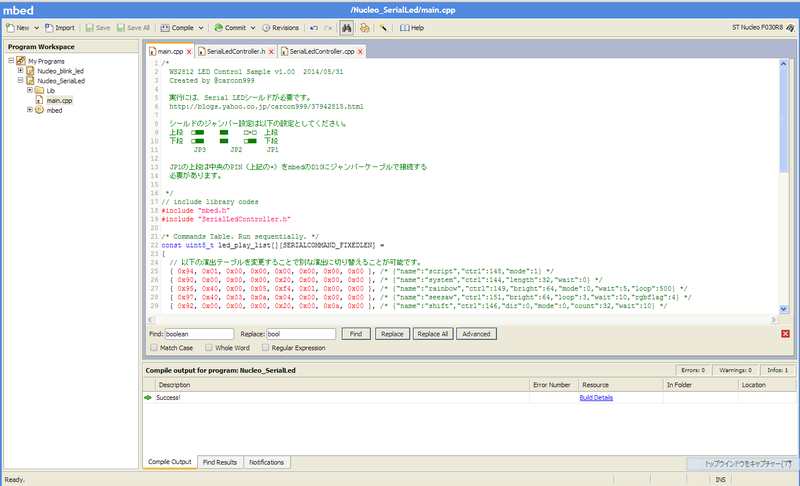This screenshot has width=800, height=486.
Task: Click the Success! output row
Action: pos(468,397)
